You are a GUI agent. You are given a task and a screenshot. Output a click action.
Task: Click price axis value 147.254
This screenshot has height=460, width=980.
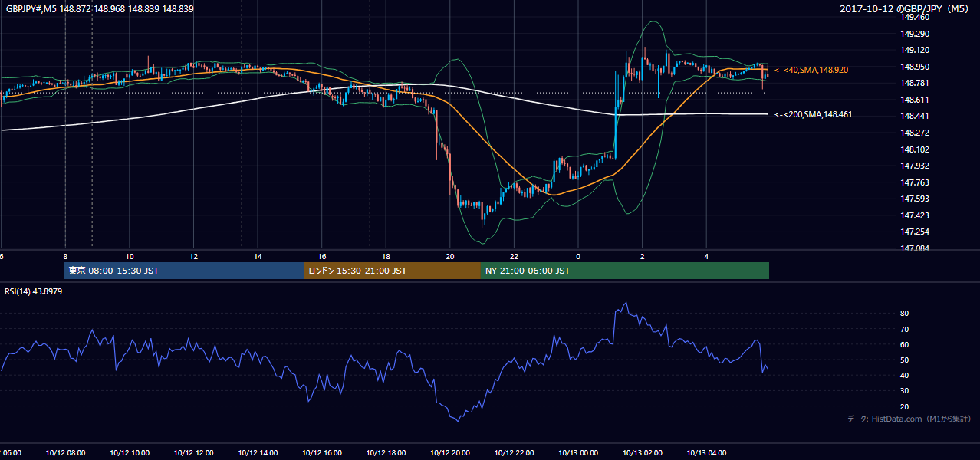click(x=915, y=232)
